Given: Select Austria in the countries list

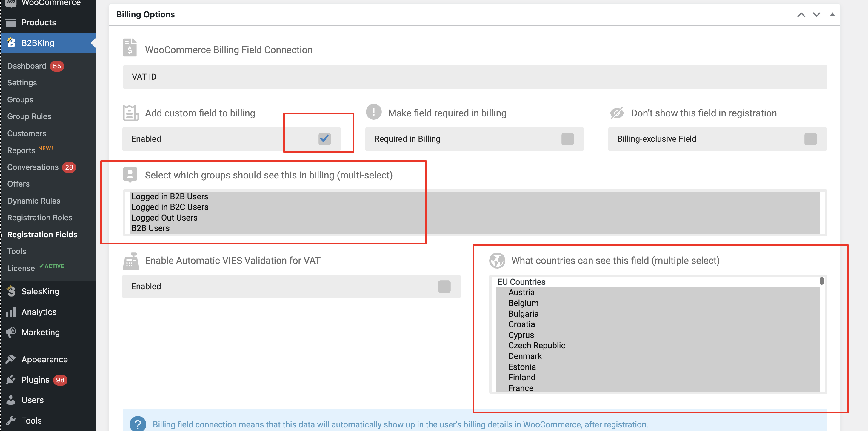Looking at the screenshot, I should point(658,293).
